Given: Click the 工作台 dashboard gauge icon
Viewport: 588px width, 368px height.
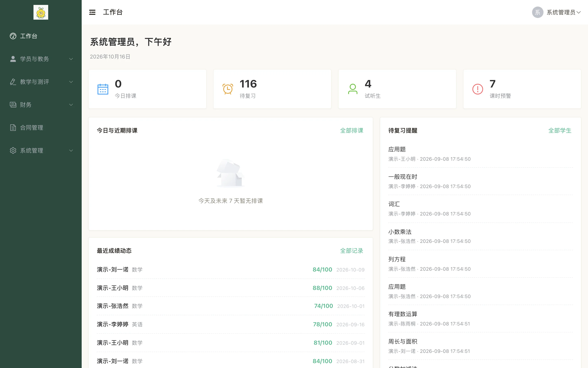Looking at the screenshot, I should pyautogui.click(x=13, y=36).
